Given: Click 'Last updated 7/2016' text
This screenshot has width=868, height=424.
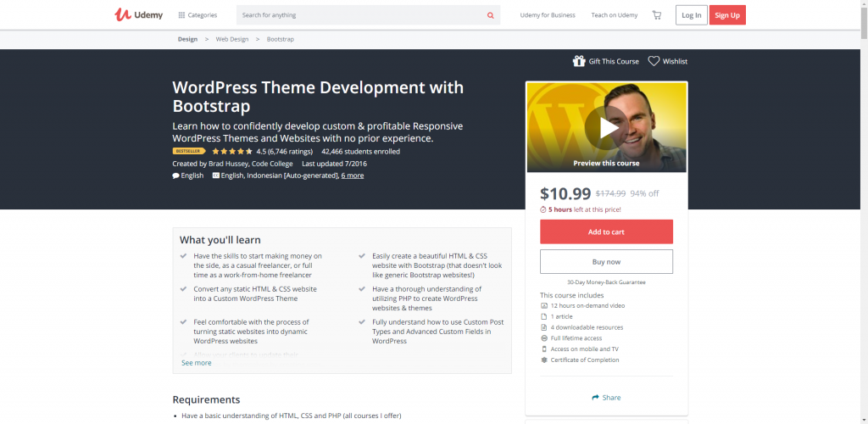Looking at the screenshot, I should (x=334, y=164).
